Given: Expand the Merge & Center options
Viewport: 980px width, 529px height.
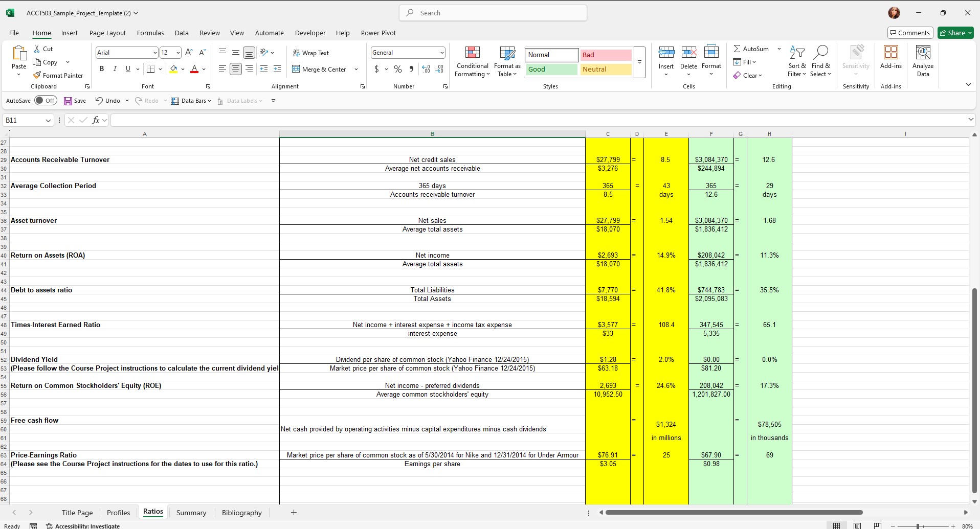Looking at the screenshot, I should (356, 69).
